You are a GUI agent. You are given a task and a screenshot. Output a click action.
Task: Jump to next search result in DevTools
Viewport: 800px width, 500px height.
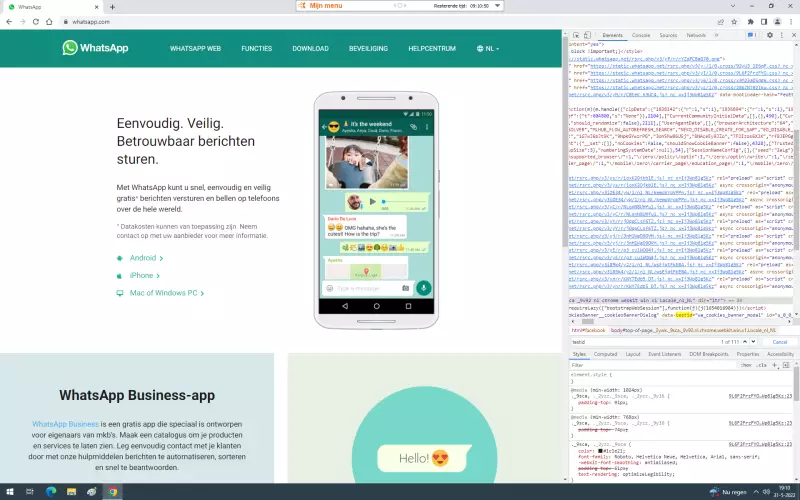click(x=754, y=342)
